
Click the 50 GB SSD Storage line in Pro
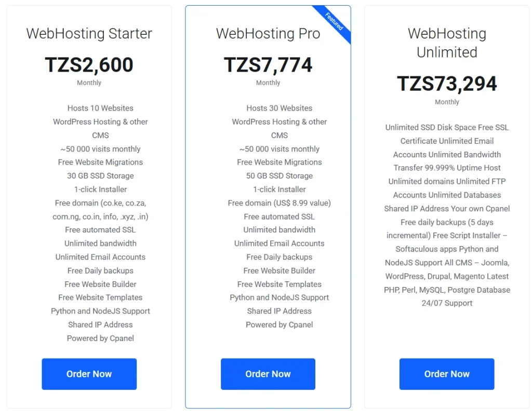click(x=279, y=175)
